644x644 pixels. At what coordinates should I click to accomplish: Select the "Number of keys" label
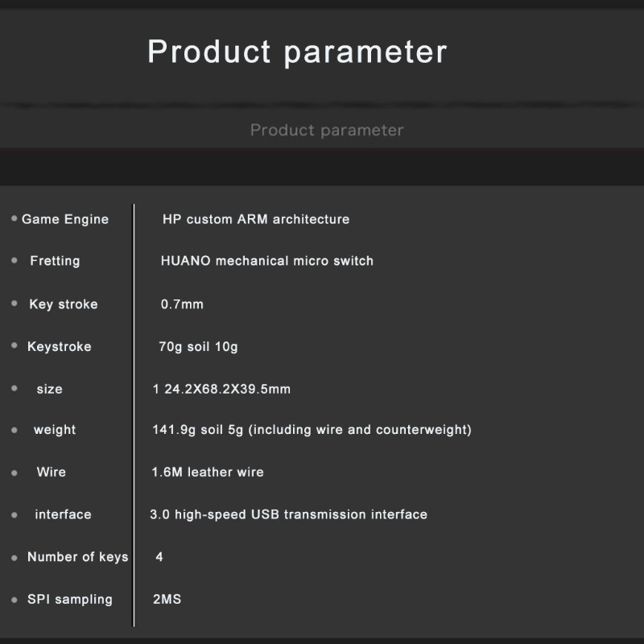click(77, 557)
